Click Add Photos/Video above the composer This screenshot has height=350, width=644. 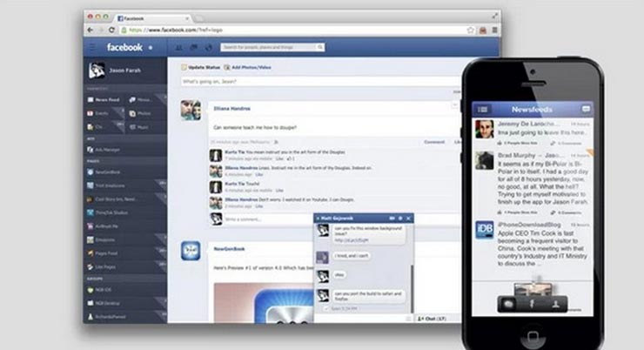248,67
